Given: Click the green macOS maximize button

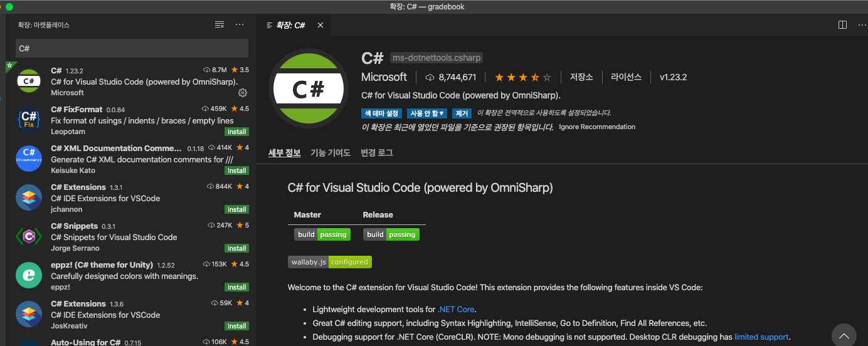Looking at the screenshot, I should pos(9,7).
